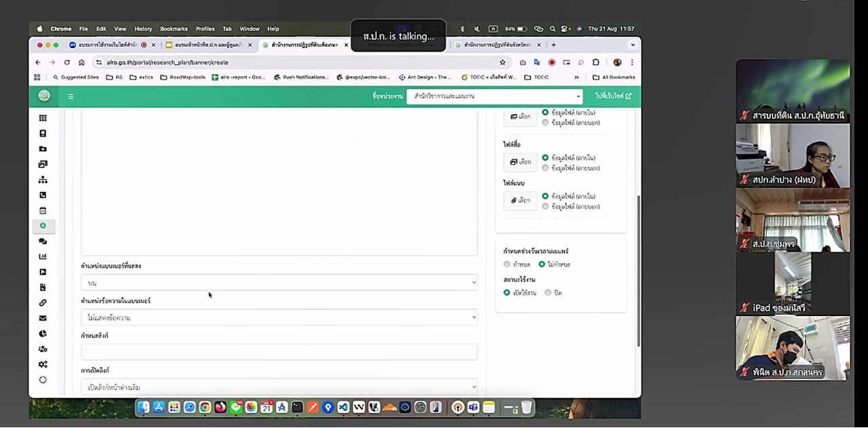
Task: Click the hamburger menu icon in green header
Action: coord(71,96)
